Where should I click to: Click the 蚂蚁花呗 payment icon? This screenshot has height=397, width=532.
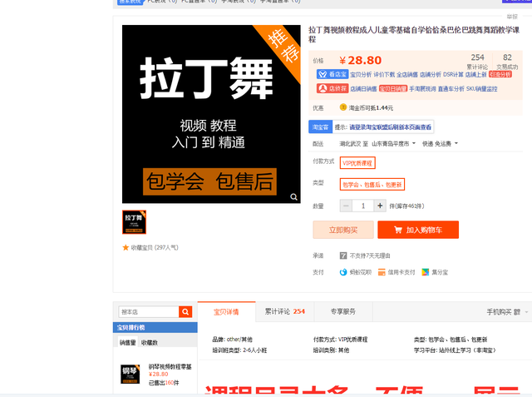(x=343, y=272)
